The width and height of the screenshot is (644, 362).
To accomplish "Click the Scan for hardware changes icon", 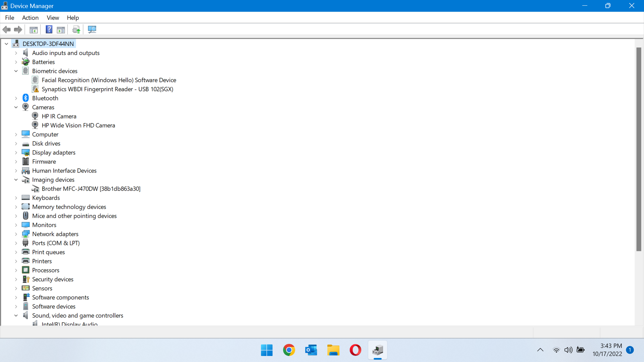I will pos(92,29).
